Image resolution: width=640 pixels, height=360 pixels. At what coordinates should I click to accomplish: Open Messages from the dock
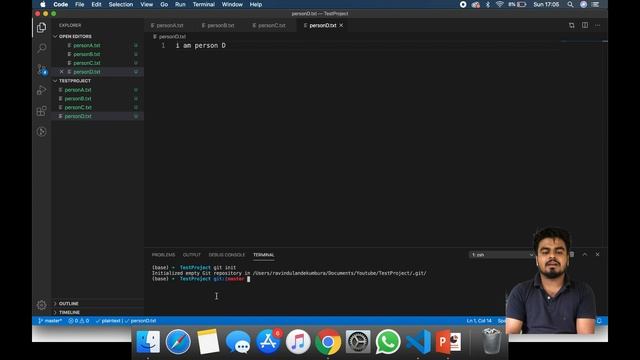click(x=238, y=342)
